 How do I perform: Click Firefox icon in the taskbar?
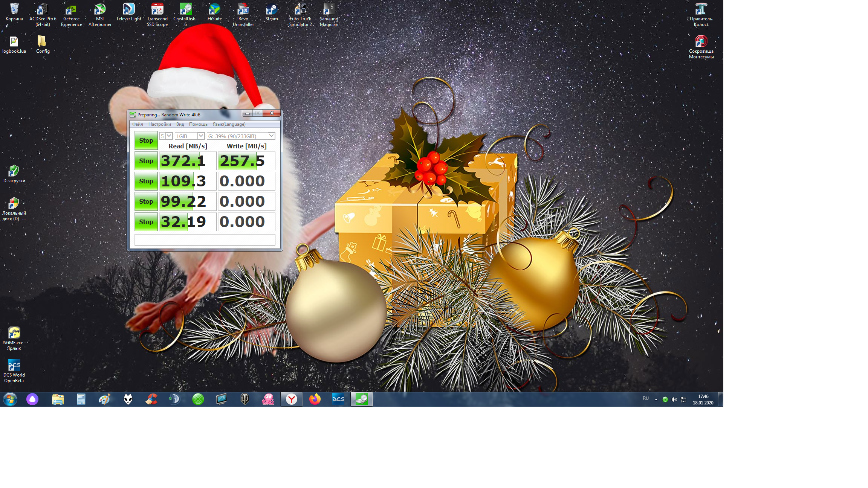(x=315, y=399)
